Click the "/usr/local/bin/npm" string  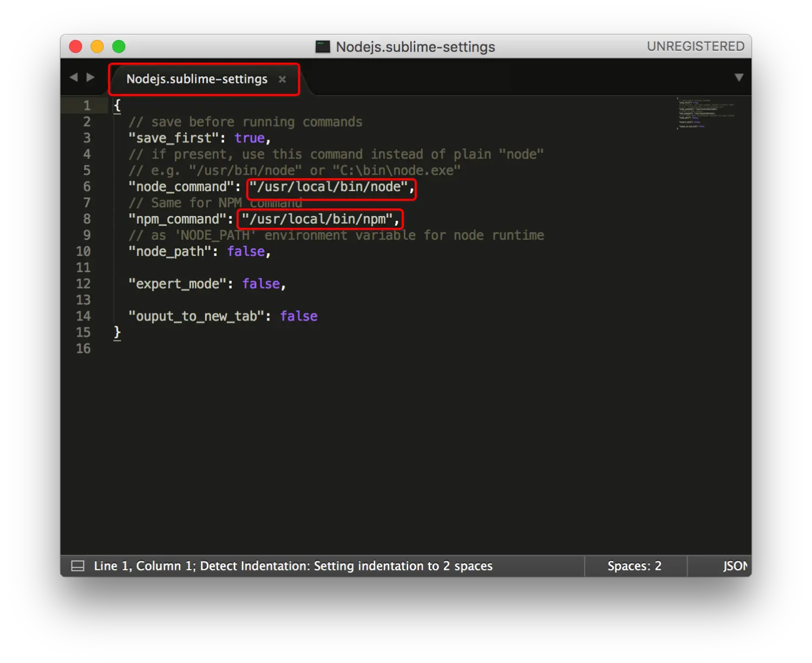click(x=317, y=219)
